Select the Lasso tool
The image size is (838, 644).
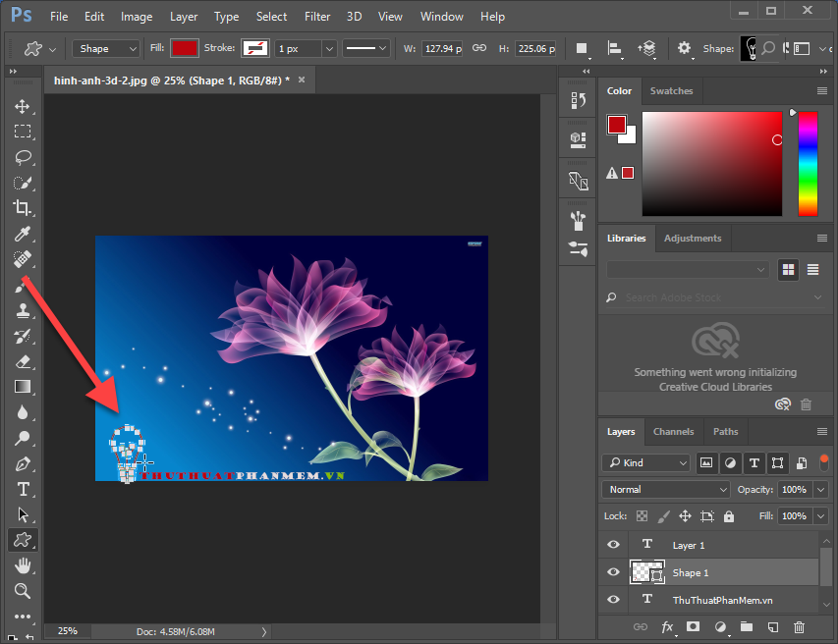pyautogui.click(x=23, y=157)
